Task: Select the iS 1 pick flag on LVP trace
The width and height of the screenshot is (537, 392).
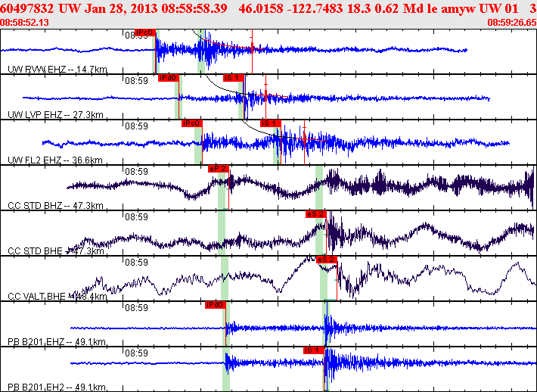Action: (x=234, y=78)
